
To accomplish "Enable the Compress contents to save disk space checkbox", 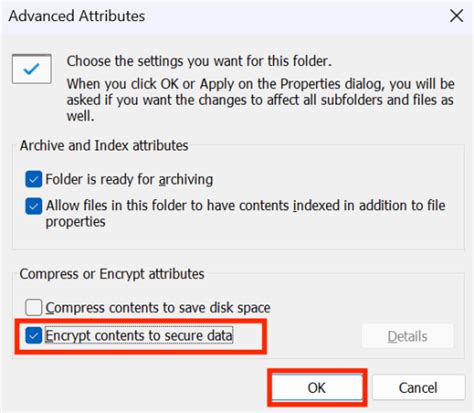I will pos(34,307).
